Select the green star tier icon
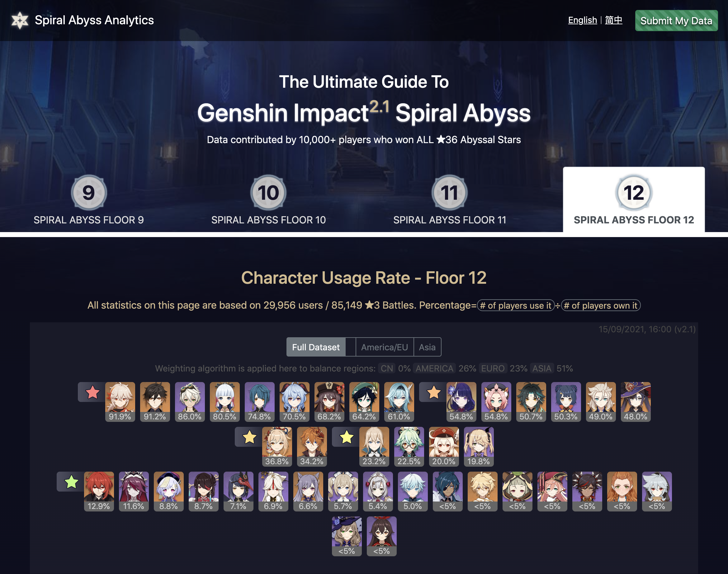This screenshot has width=728, height=574. coord(71,482)
